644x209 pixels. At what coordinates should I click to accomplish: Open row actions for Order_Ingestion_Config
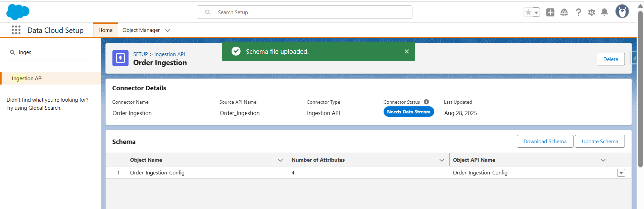(621, 173)
